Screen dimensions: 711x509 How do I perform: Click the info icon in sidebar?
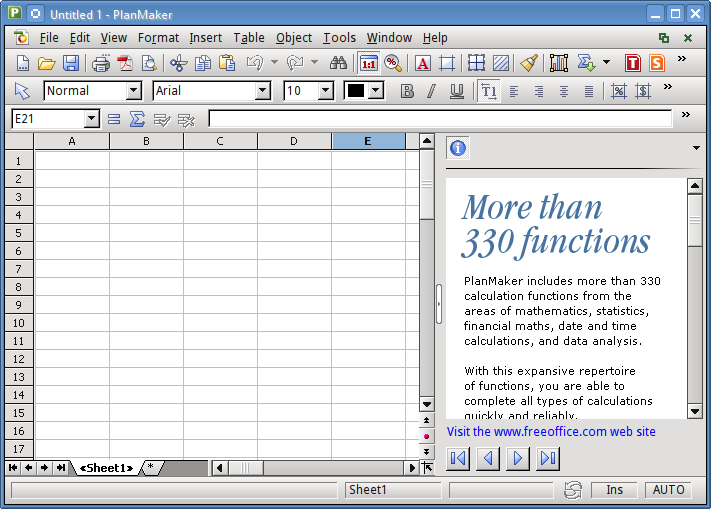pos(458,148)
